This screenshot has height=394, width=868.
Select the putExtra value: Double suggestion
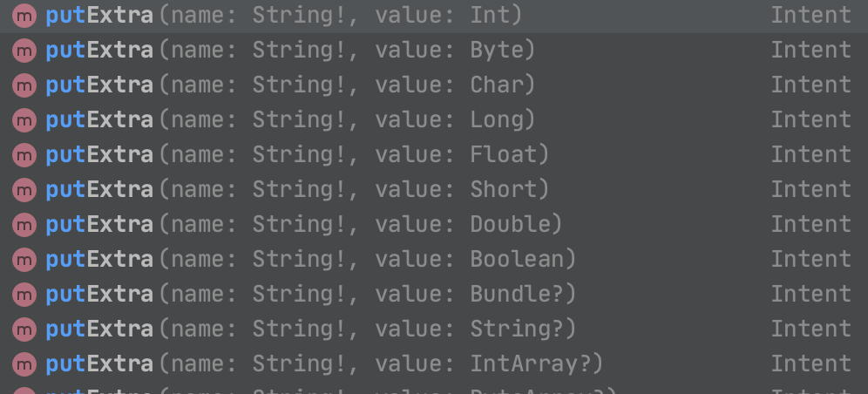303,224
